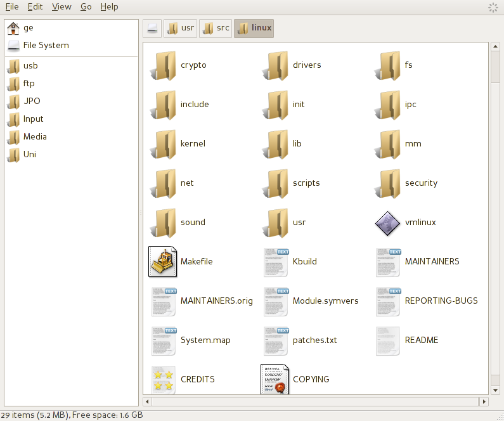Open the Go menu

coord(86,6)
